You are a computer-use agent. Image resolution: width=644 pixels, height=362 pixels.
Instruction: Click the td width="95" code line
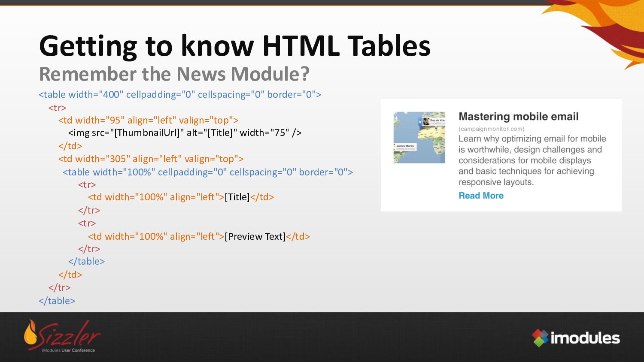click(149, 120)
